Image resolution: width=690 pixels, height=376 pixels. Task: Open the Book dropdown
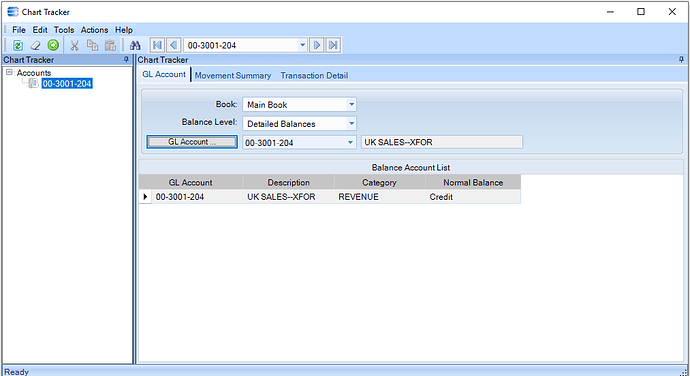pyautogui.click(x=351, y=104)
